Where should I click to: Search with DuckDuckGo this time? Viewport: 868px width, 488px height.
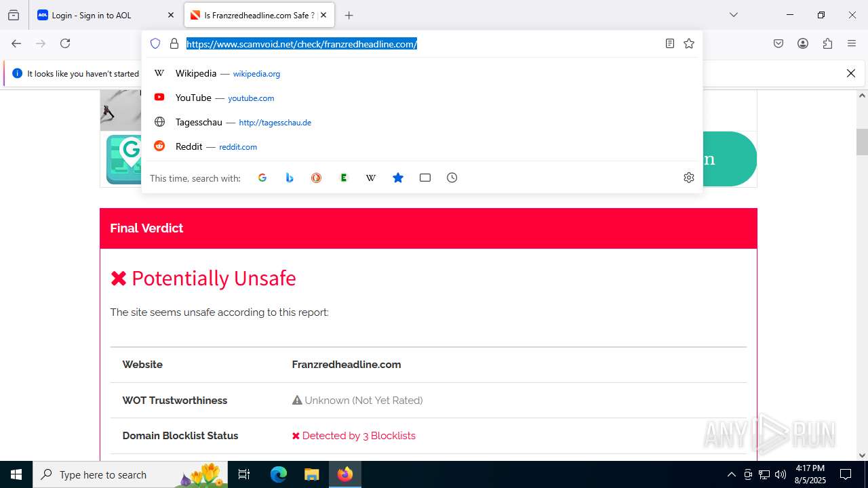(317, 178)
